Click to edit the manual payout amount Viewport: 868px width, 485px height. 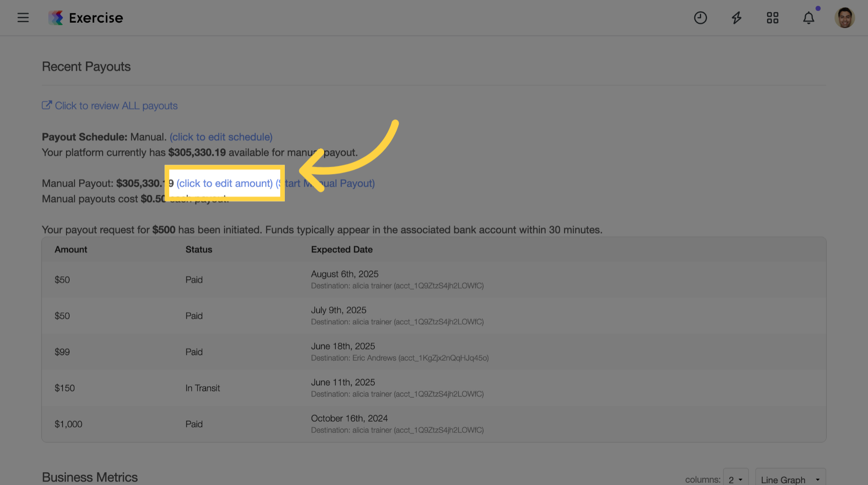click(225, 184)
